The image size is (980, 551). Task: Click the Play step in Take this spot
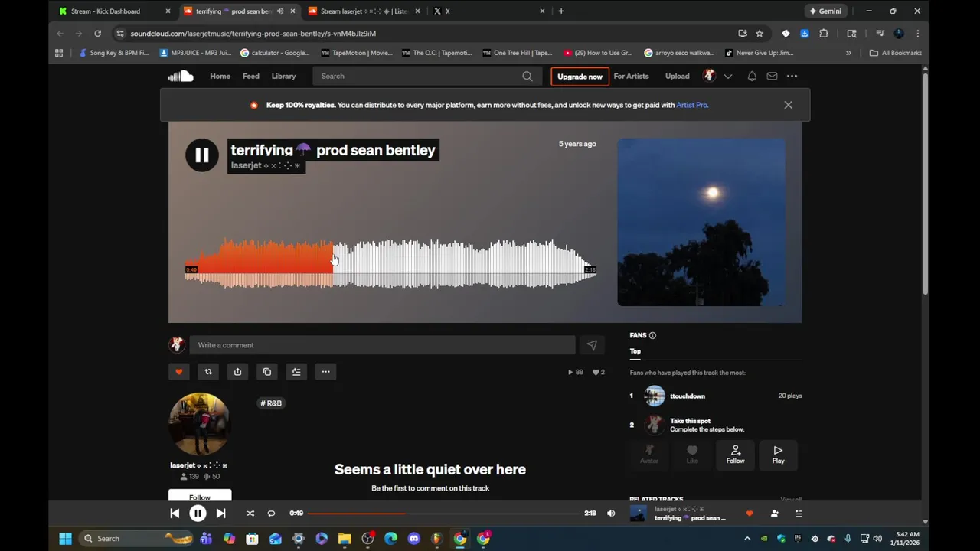778,454
